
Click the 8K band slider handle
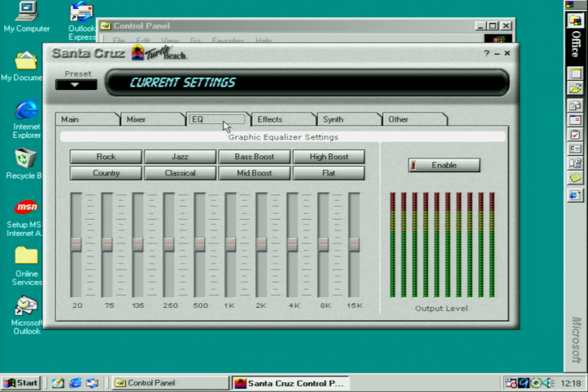(323, 244)
